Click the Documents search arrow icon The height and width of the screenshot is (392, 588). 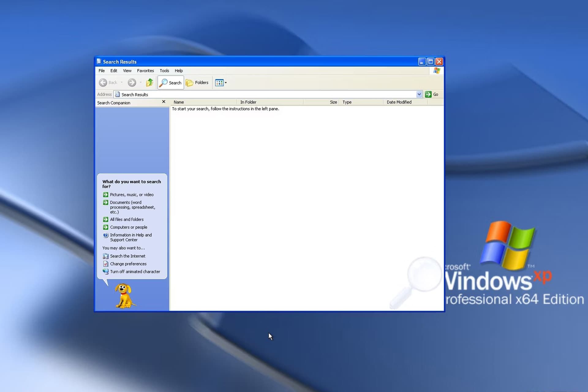point(106,202)
